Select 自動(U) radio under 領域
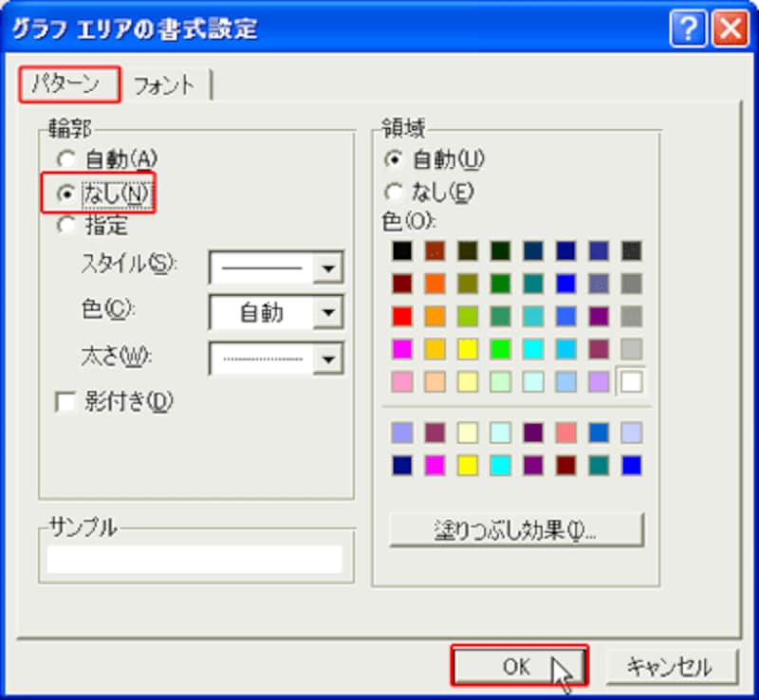759x700 pixels. click(394, 158)
